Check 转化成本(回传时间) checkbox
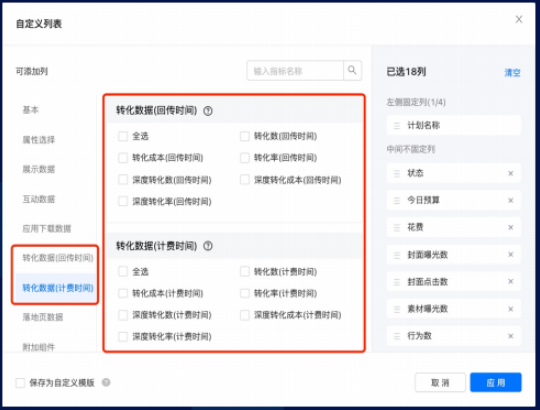540x410 pixels. [123, 158]
